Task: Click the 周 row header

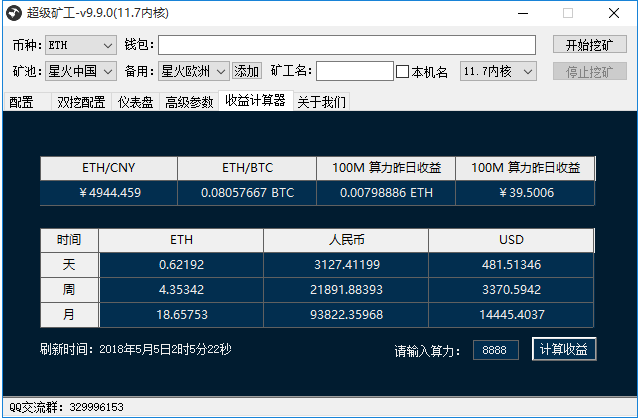Action: (x=69, y=290)
